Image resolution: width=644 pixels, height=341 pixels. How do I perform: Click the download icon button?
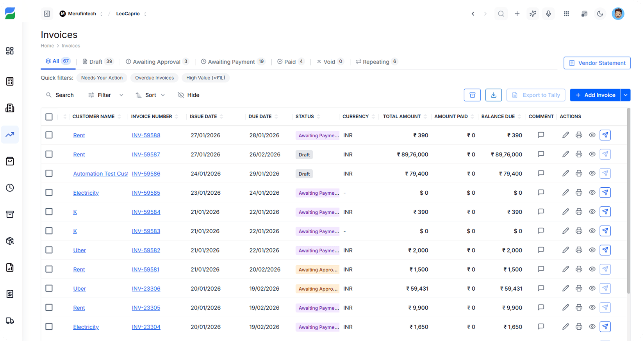pos(494,95)
